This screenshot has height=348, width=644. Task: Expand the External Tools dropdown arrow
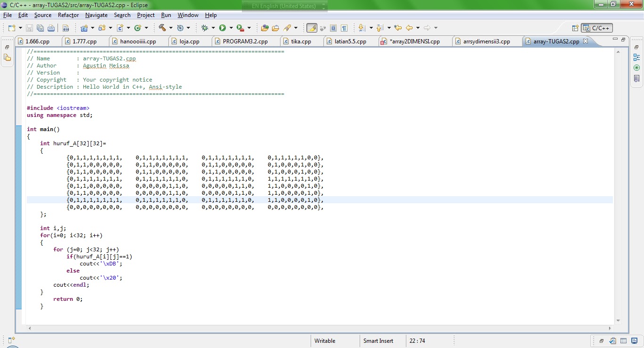coord(249,28)
